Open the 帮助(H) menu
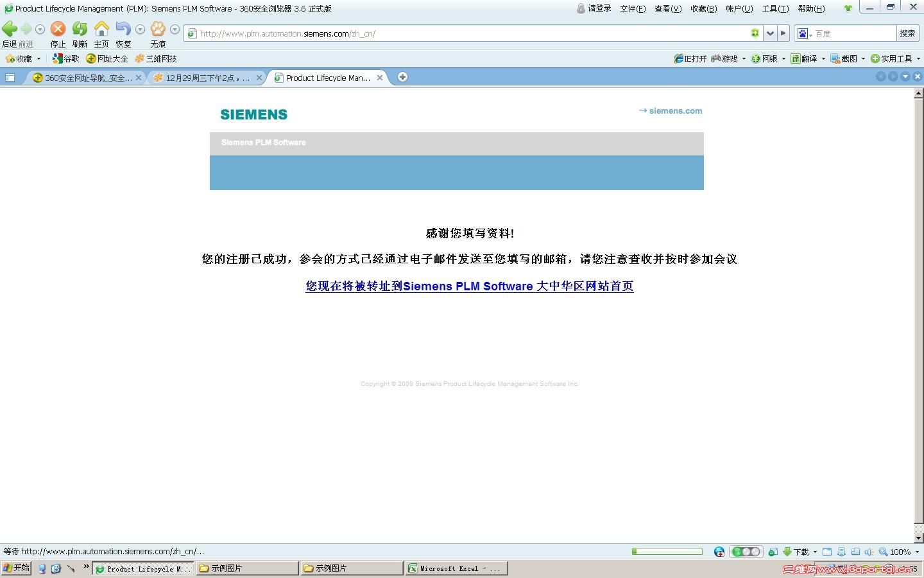Viewport: 924px width, 578px height. click(x=811, y=8)
